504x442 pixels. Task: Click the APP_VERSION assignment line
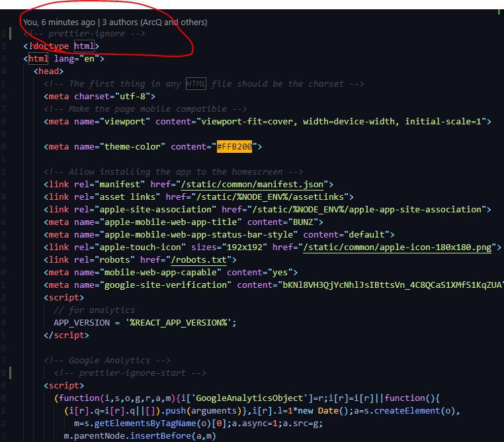click(x=145, y=323)
